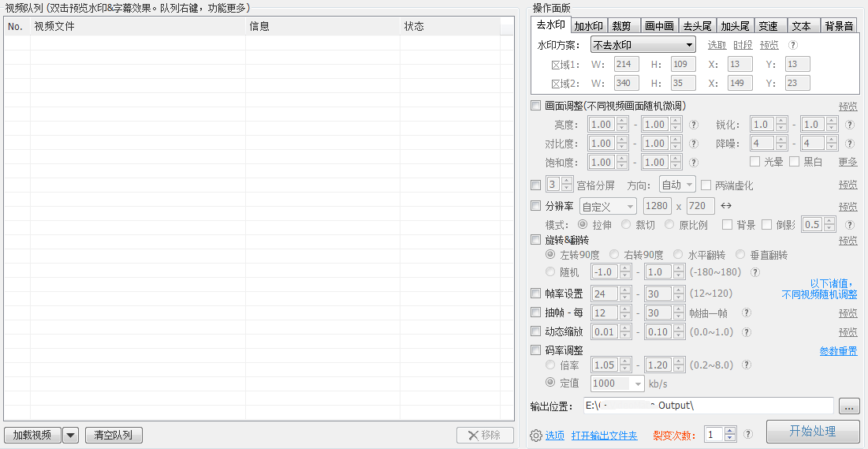This screenshot has height=449, width=868.
Task: Enable the 旋转&翻转 checkbox
Action: (536, 240)
